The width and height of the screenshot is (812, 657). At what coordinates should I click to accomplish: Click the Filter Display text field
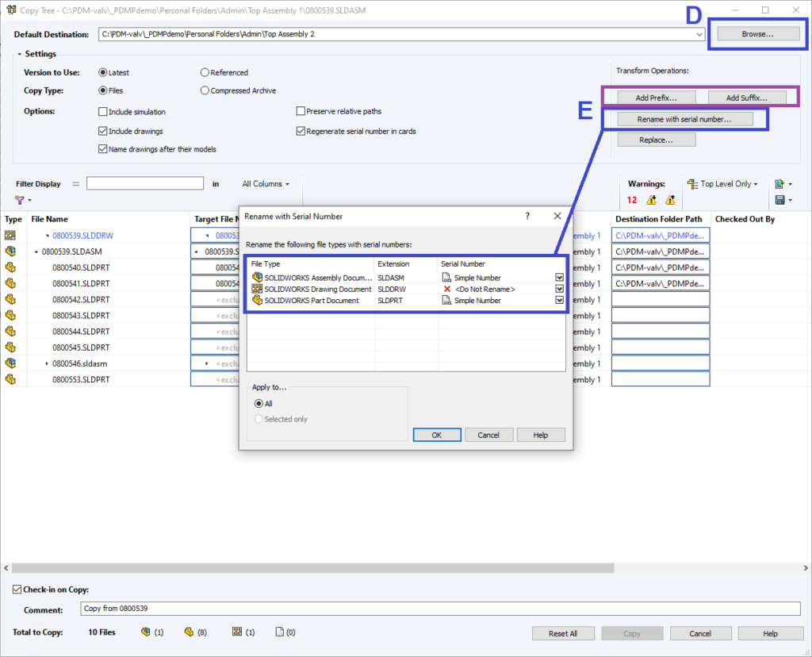click(145, 183)
